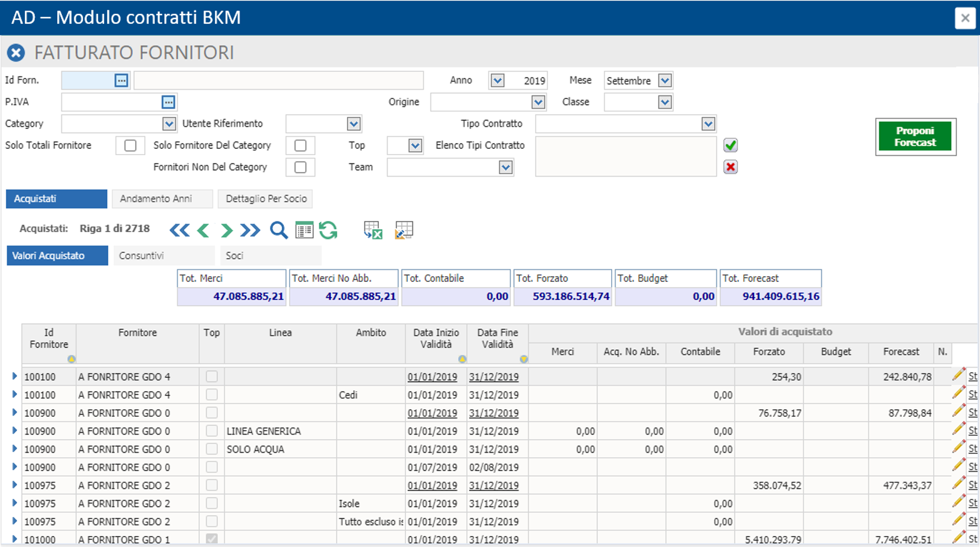Select the Soci sub-tab
The width and height of the screenshot is (980, 547).
point(270,255)
